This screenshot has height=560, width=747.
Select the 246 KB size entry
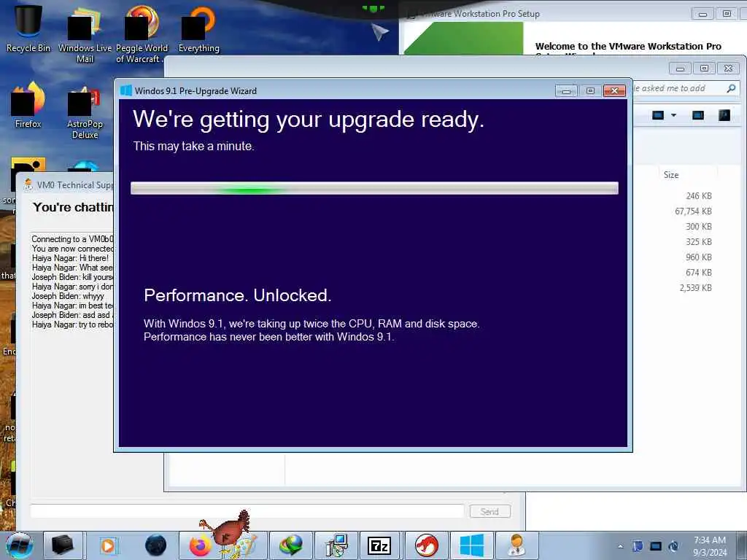[699, 195]
